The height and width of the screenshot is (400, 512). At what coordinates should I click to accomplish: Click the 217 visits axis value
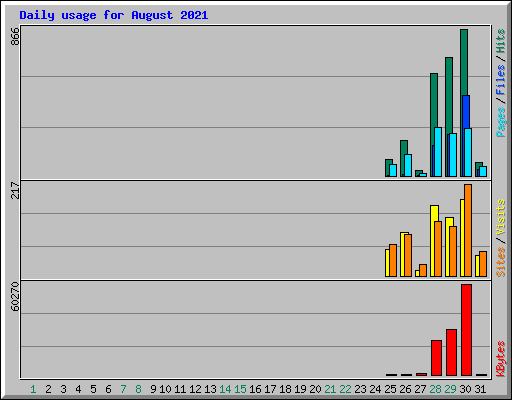15,190
